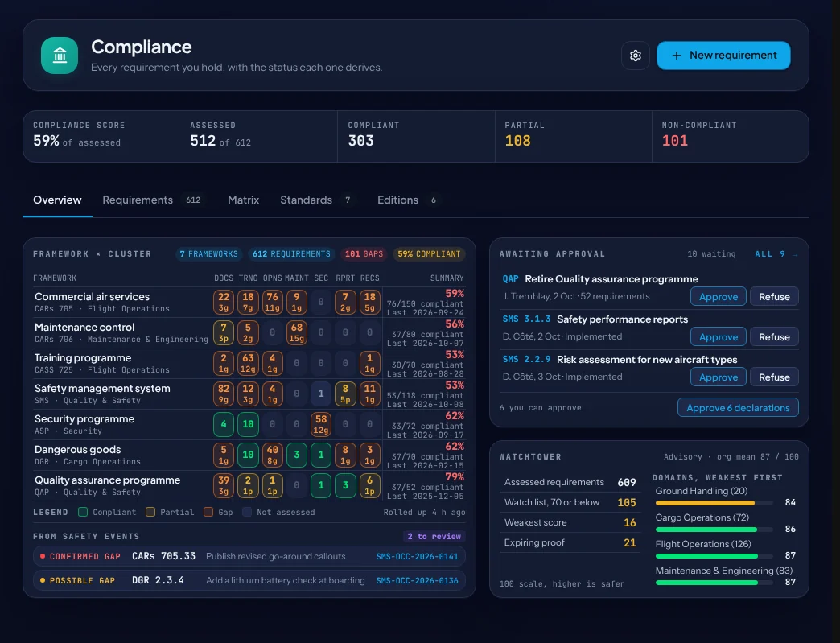Open Dangerous goods framework row

[x=249, y=455]
